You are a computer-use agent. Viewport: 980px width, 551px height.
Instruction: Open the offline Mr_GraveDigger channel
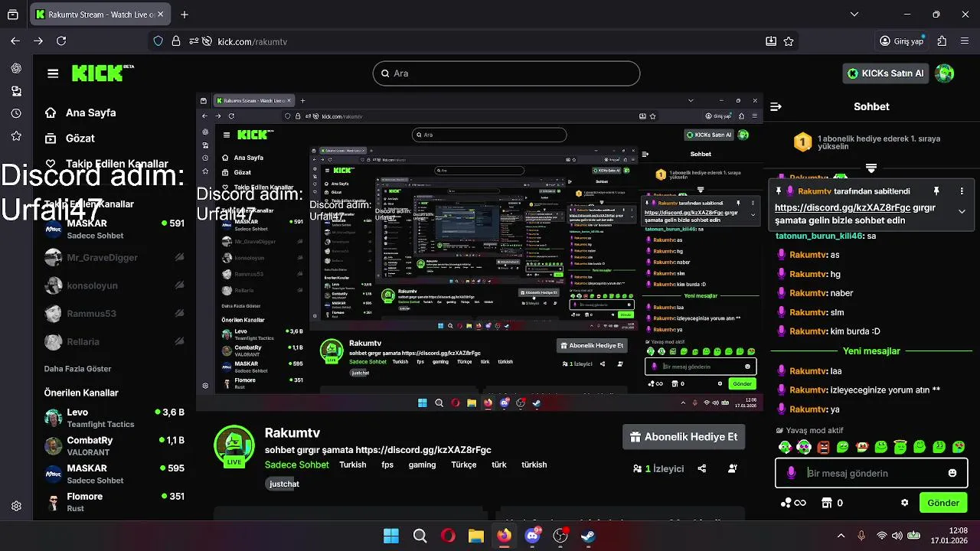(114, 258)
